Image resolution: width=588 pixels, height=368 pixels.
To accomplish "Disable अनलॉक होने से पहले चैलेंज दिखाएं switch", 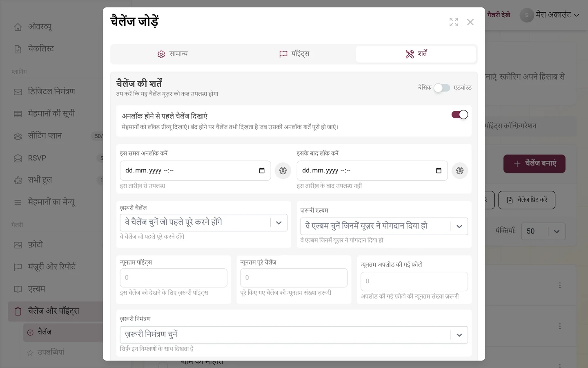I will pos(460,115).
